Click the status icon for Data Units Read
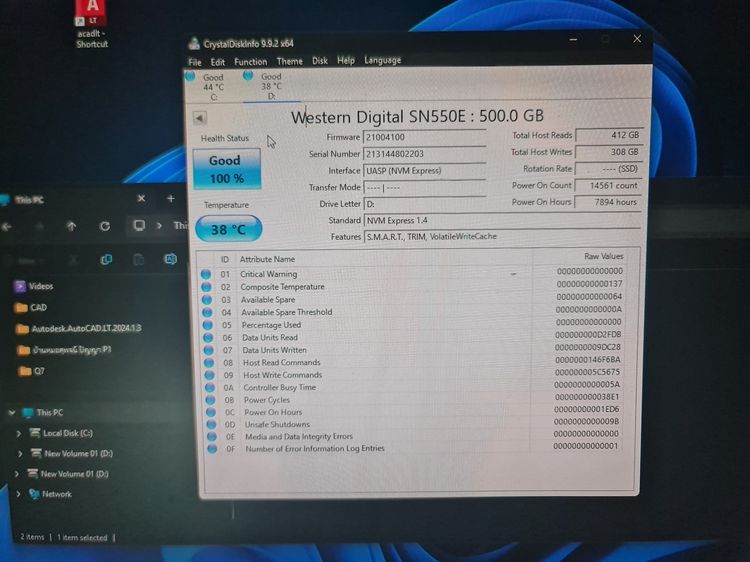The image size is (750, 562). 208,338
